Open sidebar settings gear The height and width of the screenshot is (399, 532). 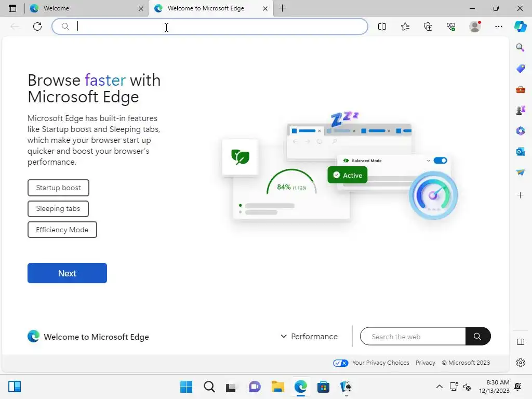tap(520, 363)
